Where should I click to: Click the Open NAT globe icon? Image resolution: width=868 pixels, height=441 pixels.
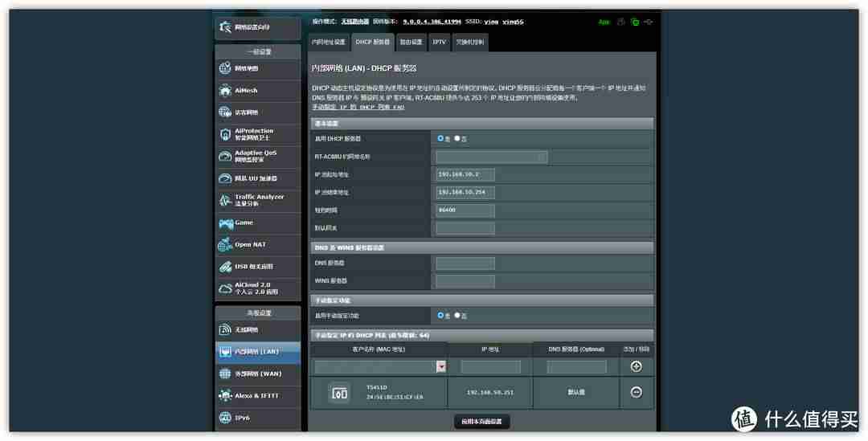tap(225, 244)
